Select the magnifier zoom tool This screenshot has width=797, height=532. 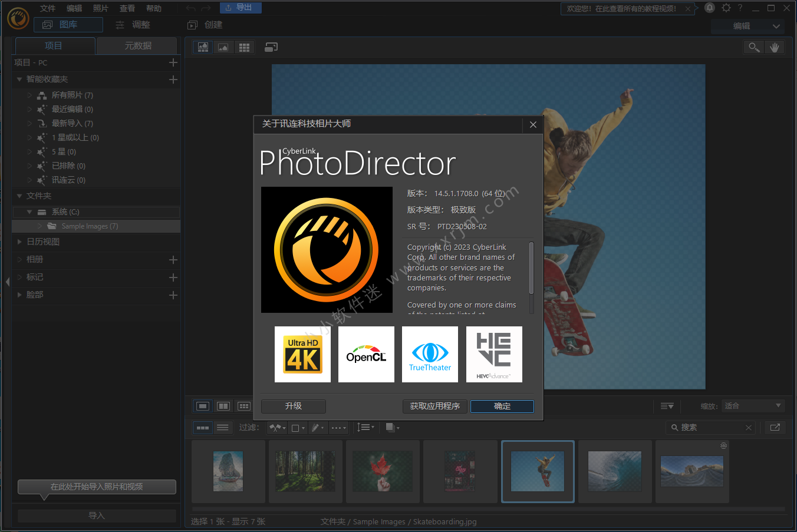coord(754,47)
